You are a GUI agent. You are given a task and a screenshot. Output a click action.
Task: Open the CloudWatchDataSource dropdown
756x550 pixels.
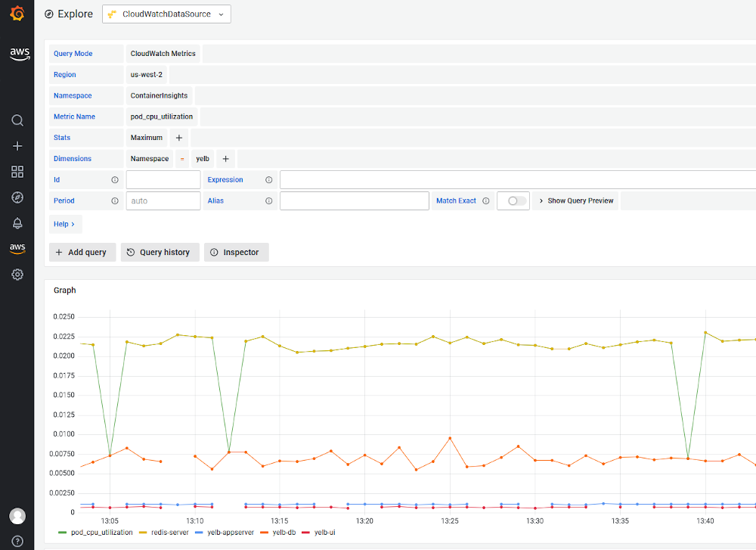[166, 14]
